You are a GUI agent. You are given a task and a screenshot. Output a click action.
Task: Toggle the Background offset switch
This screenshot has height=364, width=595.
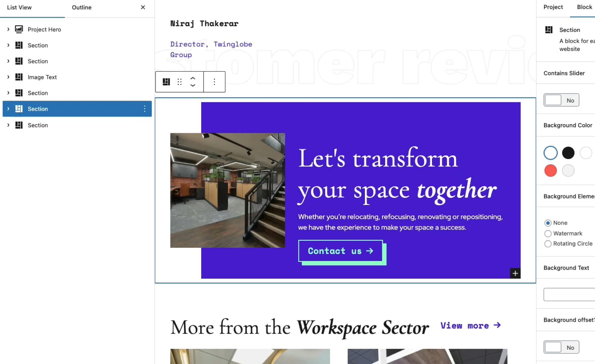(x=561, y=347)
